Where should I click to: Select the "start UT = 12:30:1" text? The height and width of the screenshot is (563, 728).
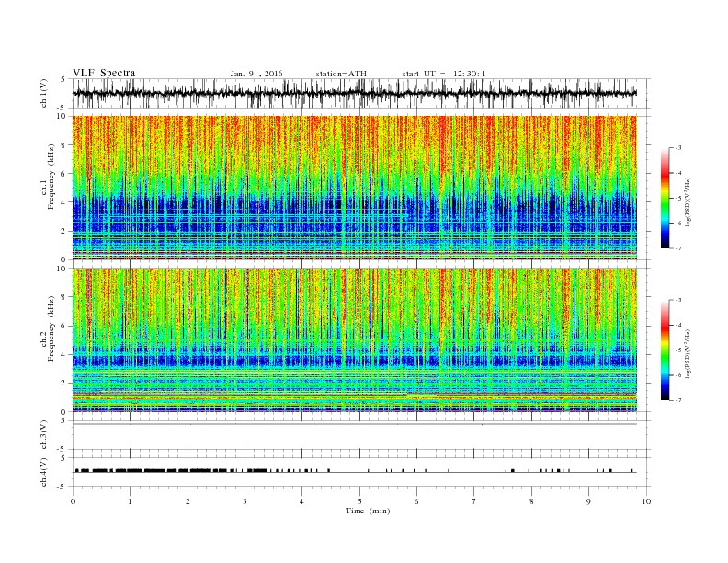pyautogui.click(x=444, y=74)
